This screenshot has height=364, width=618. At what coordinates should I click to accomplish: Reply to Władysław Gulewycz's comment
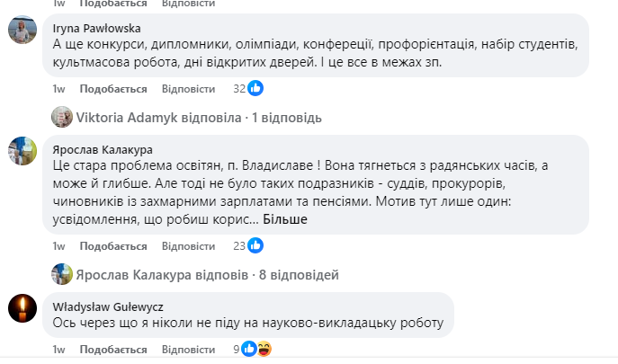point(189,349)
